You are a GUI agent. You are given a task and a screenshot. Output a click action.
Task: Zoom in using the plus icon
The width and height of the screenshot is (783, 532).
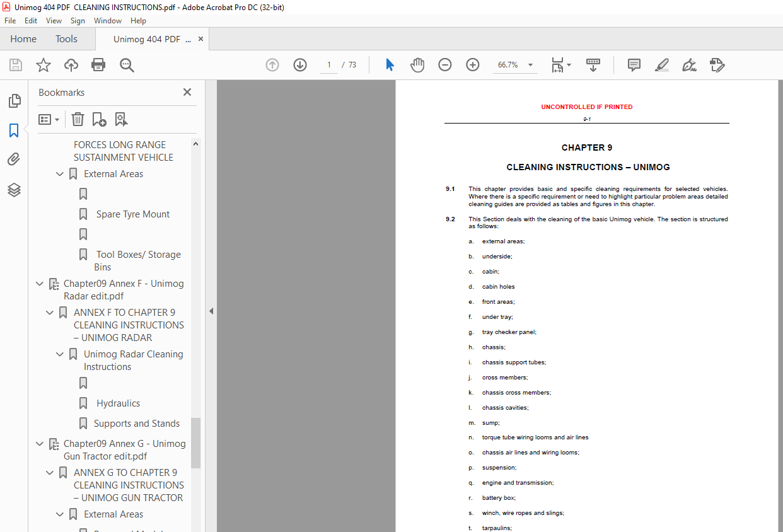[473, 65]
